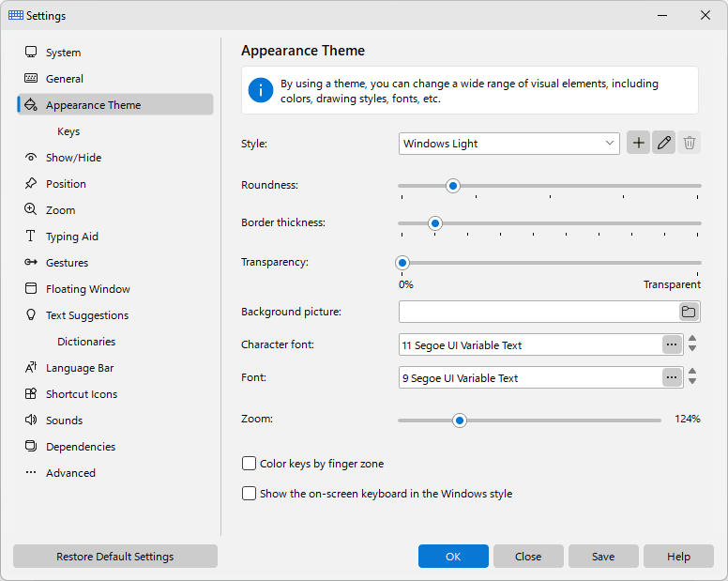Click the Text Suggestions lightbulb icon
Image resolution: width=728 pixels, height=581 pixels.
point(31,314)
